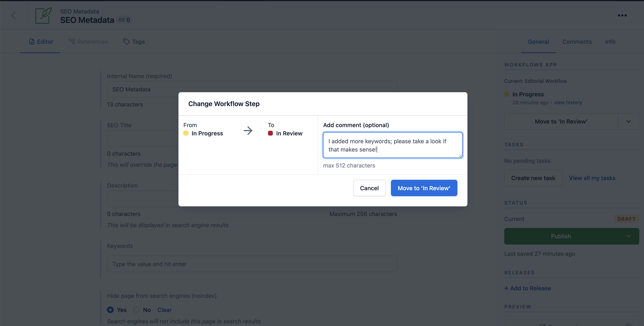Open the Info sidebar tab
Image resolution: width=644 pixels, height=326 pixels.
coord(610,42)
